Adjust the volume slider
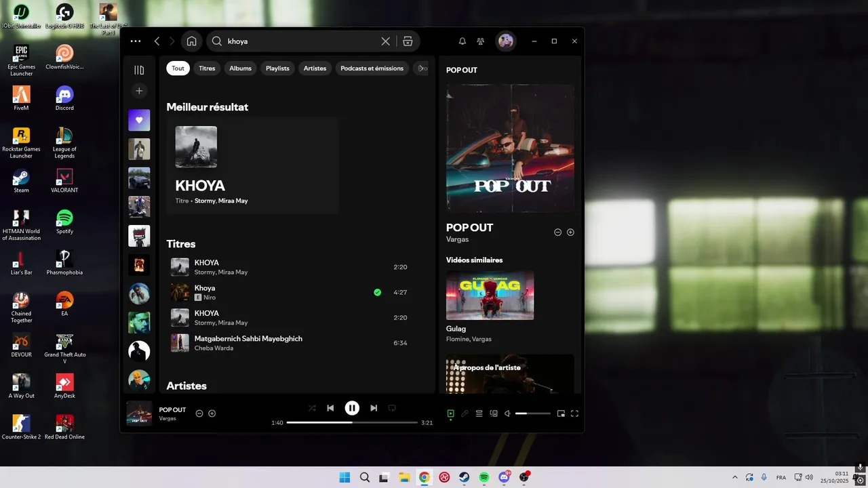Image resolution: width=868 pixels, height=488 pixels. click(x=533, y=413)
